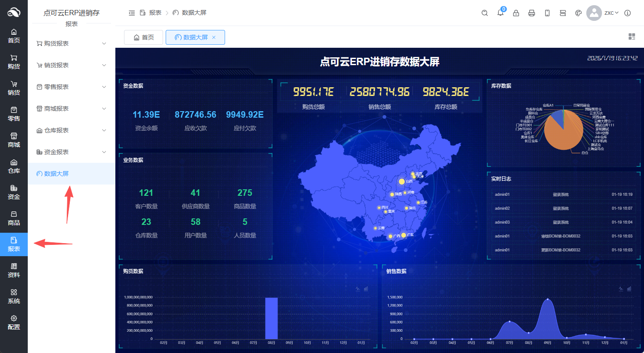Switch 销售数据 chart to bar view
The width and height of the screenshot is (644, 353).
[x=629, y=289]
